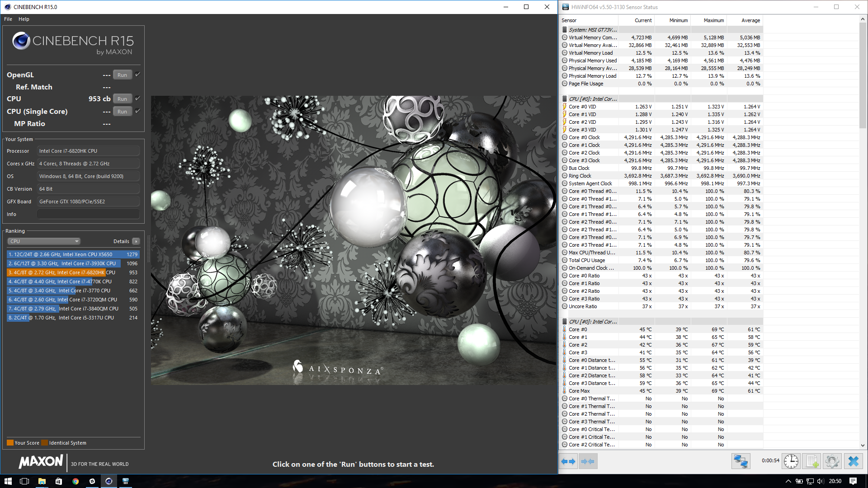Expand the ranking Details arrow
Screen dimensions: 868x488
click(x=136, y=241)
